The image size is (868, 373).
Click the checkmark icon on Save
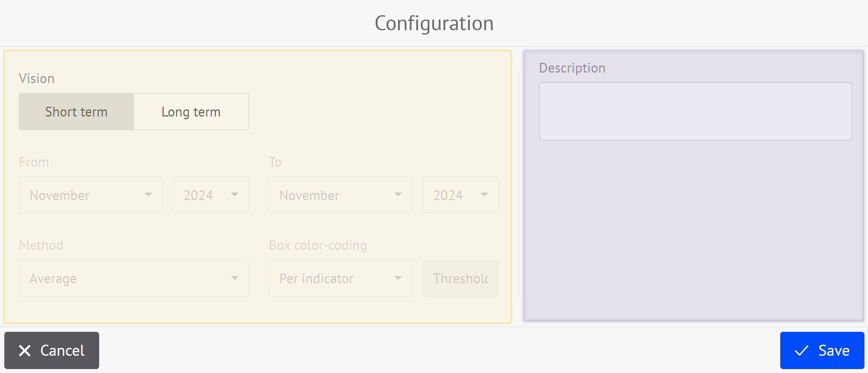[x=801, y=351]
